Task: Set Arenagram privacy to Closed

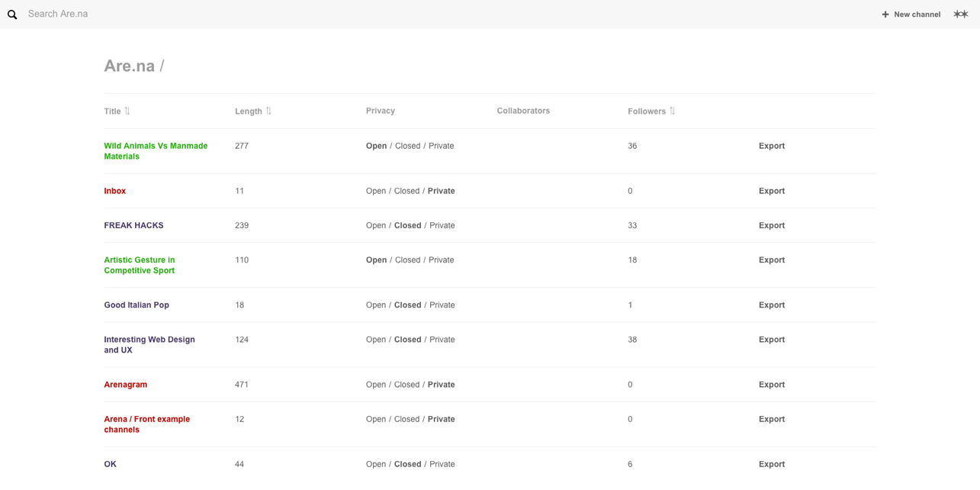Action: [x=407, y=385]
